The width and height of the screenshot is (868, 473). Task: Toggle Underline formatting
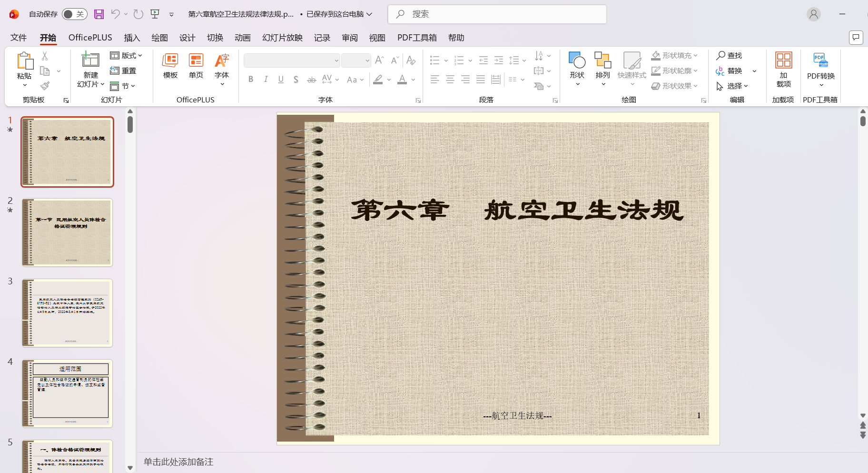click(x=281, y=80)
